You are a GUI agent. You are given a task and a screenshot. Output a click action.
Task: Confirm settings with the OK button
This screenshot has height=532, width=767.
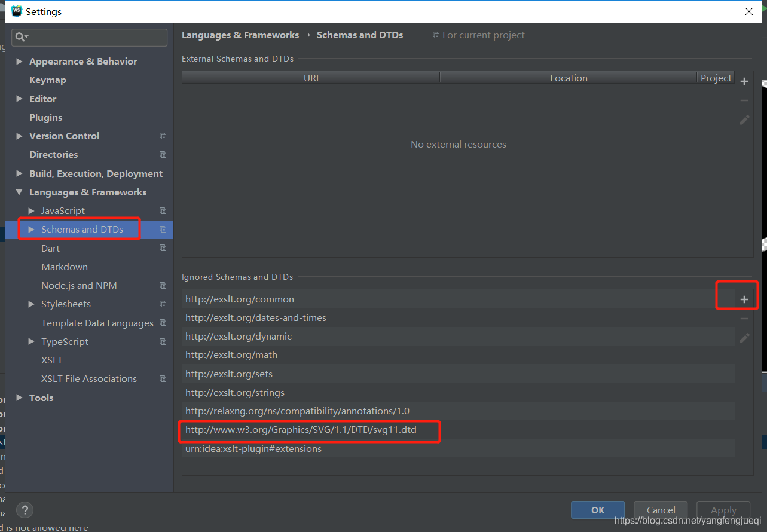click(x=597, y=510)
